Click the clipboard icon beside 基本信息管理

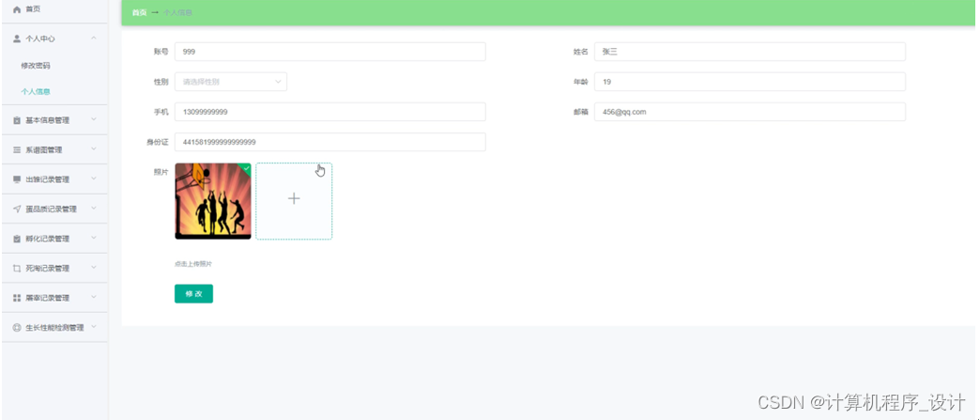pos(17,120)
